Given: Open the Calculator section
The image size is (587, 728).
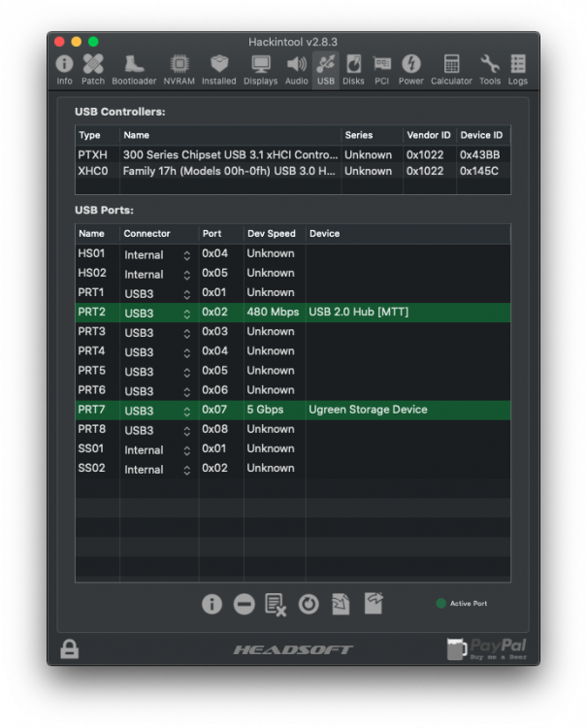Looking at the screenshot, I should point(451,70).
